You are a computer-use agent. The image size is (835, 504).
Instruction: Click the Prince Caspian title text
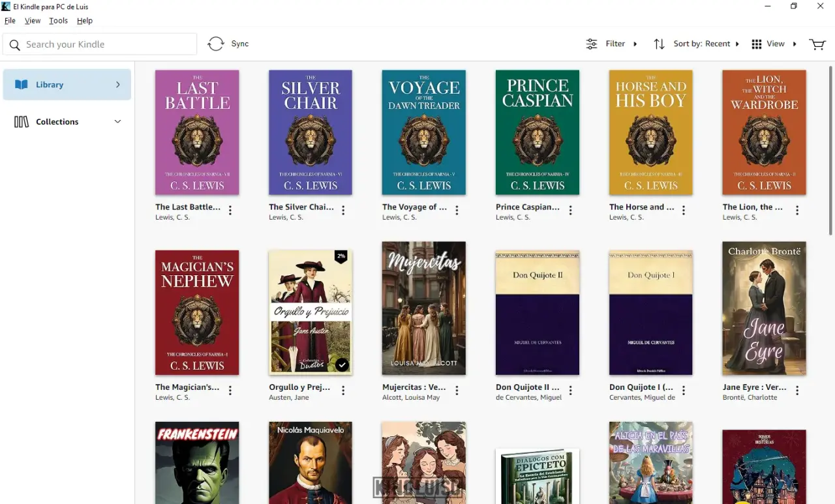tap(528, 207)
